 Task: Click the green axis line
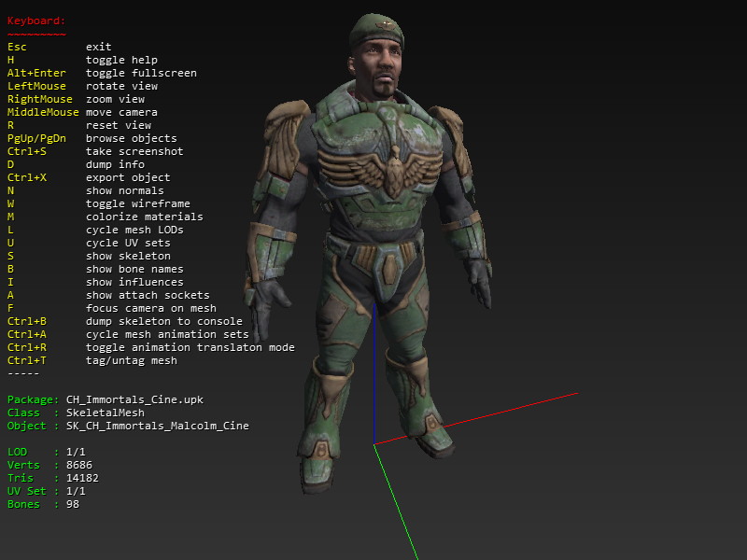click(396, 502)
